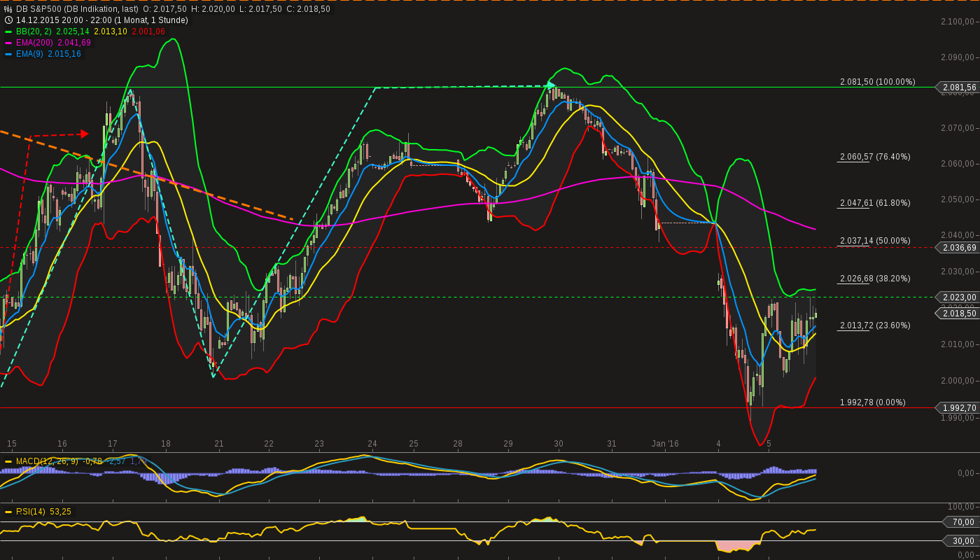Click the 2.090,00 price axis label

[x=959, y=57]
